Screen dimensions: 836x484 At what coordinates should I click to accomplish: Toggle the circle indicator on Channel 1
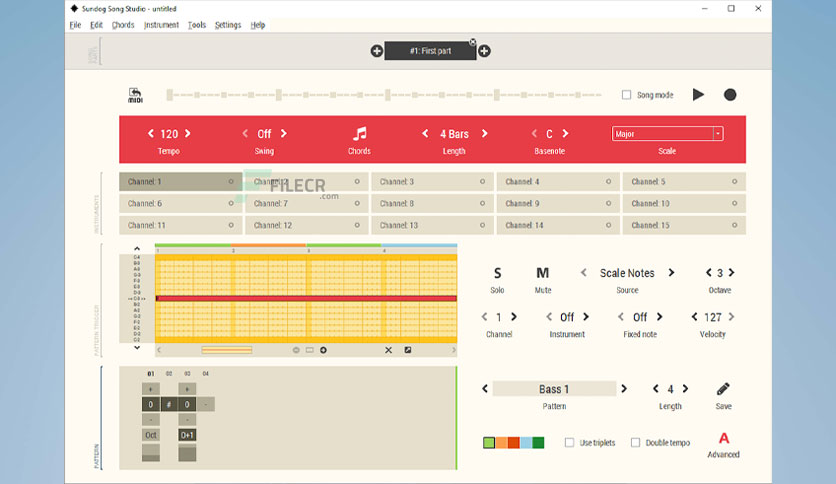point(231,182)
